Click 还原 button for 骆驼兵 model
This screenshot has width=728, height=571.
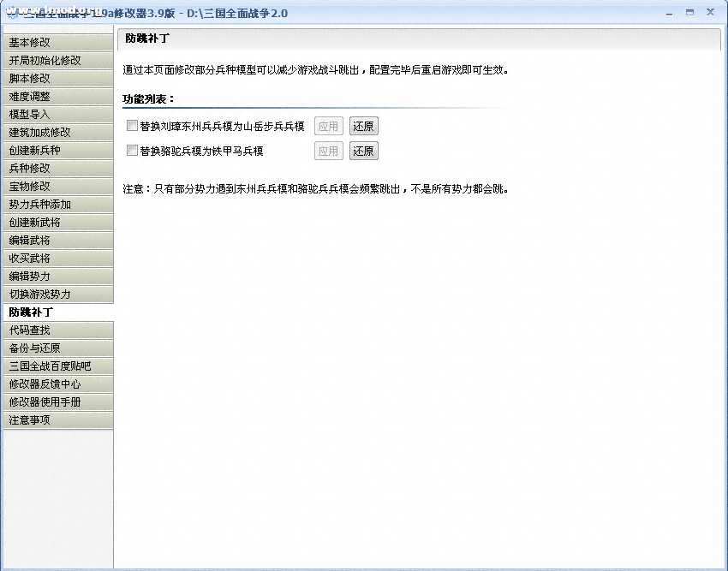click(x=363, y=151)
